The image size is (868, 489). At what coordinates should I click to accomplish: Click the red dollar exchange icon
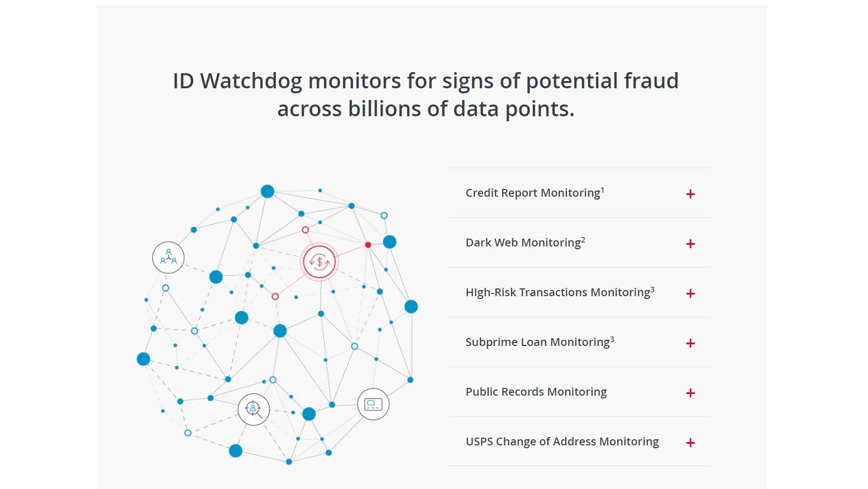(319, 262)
